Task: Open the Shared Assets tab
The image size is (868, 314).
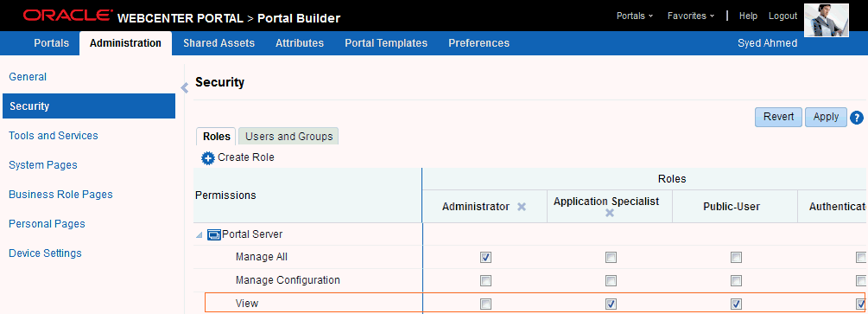Action: click(x=219, y=43)
